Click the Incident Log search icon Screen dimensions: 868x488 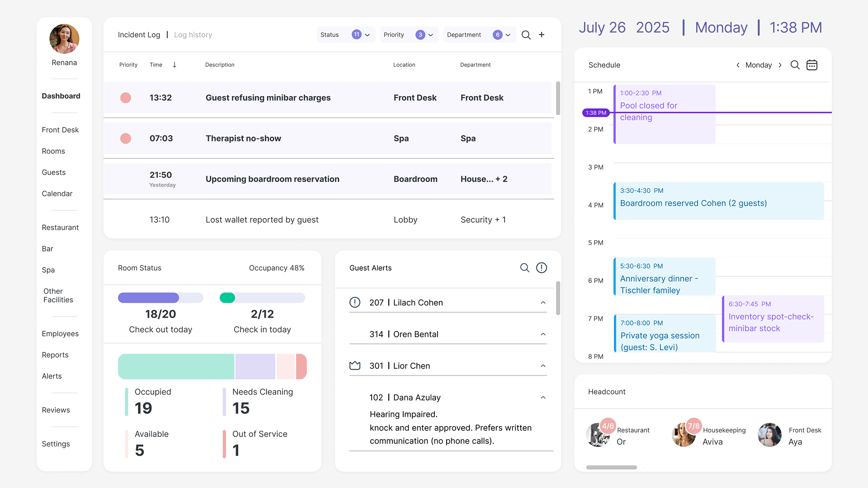tap(526, 35)
